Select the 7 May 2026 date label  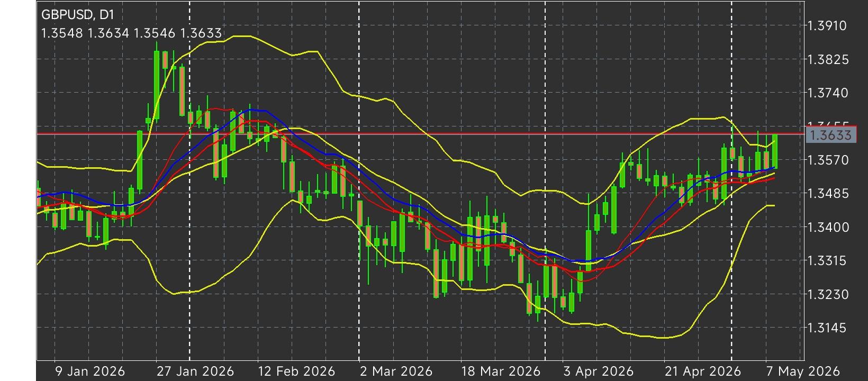(803, 371)
